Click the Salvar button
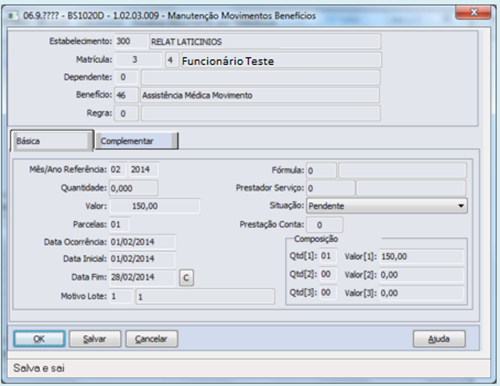The height and width of the screenshot is (386, 500). tap(95, 339)
